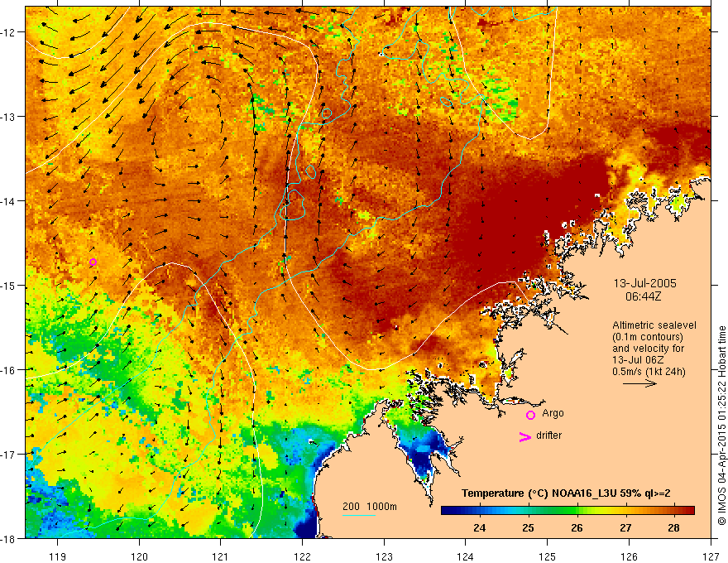The image size is (728, 563).
Task: Click longitude axis label '123'
Action: (385, 556)
